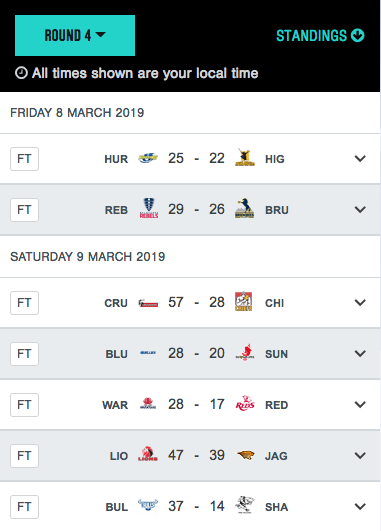Click the Sunwolves team logo
This screenshot has height=531, width=381.
click(x=245, y=352)
